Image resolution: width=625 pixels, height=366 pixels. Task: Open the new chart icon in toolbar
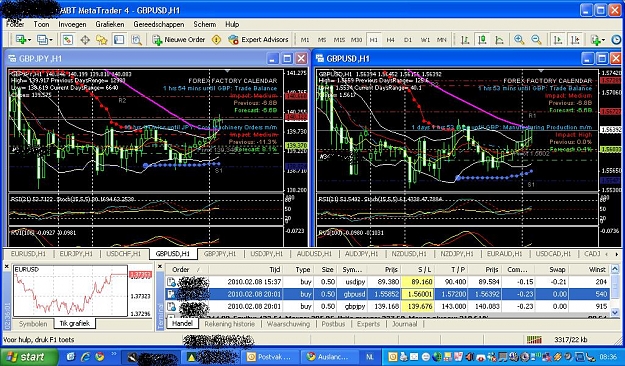[20, 39]
